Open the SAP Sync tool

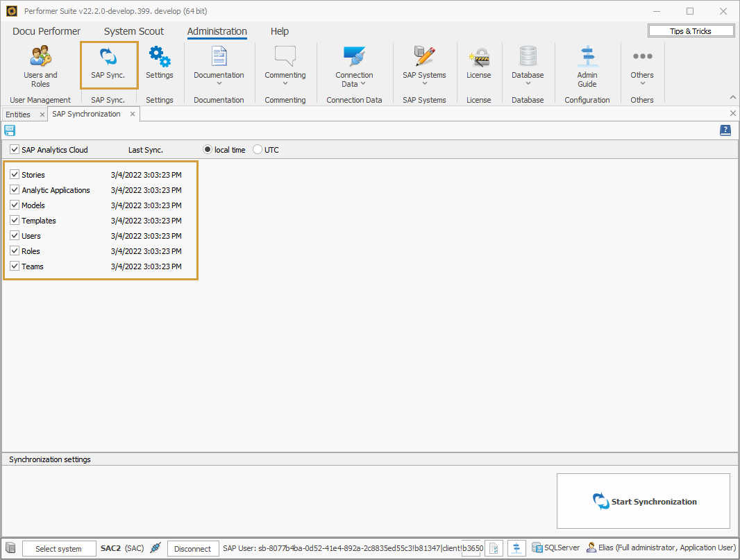coord(108,65)
